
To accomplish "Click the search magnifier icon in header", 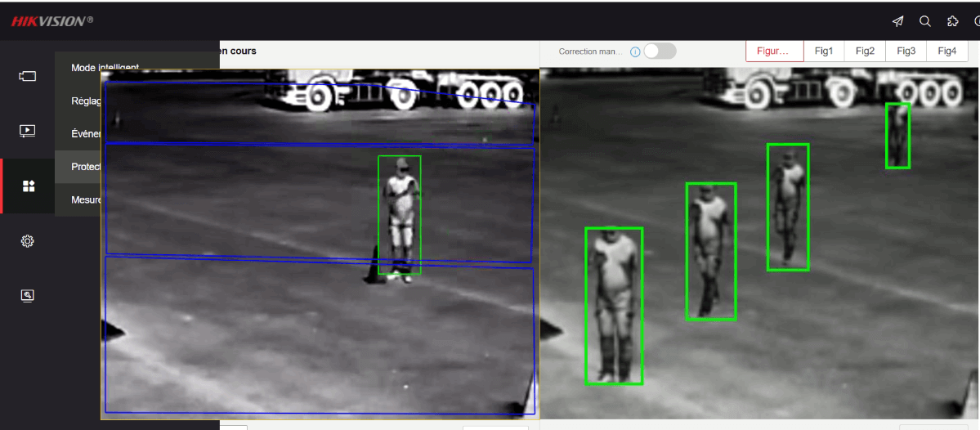I will tap(925, 21).
